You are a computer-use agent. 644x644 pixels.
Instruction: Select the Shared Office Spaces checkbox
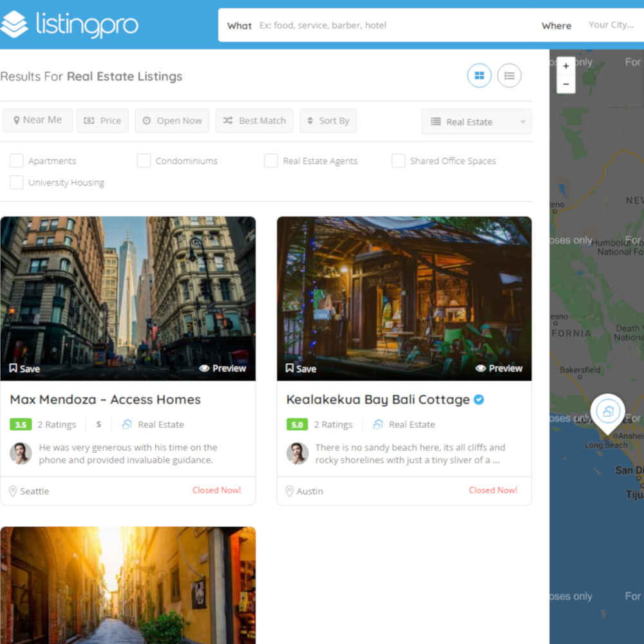[x=399, y=161]
